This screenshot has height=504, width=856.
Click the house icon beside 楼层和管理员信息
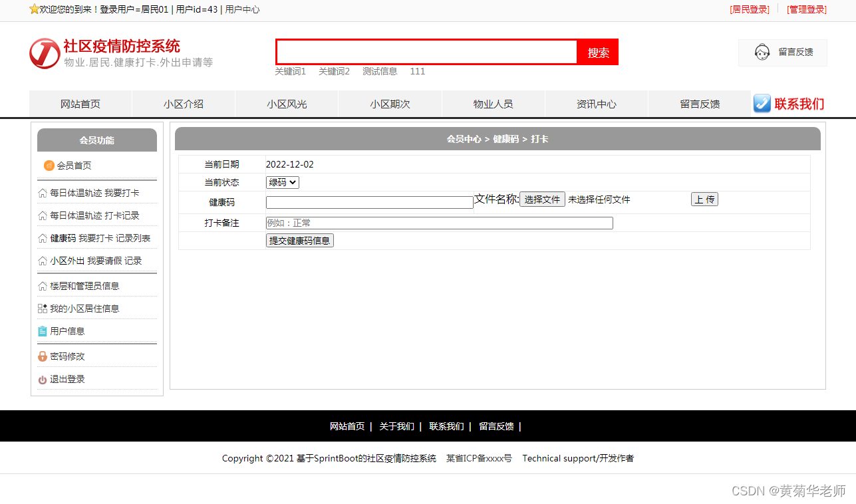click(x=43, y=287)
